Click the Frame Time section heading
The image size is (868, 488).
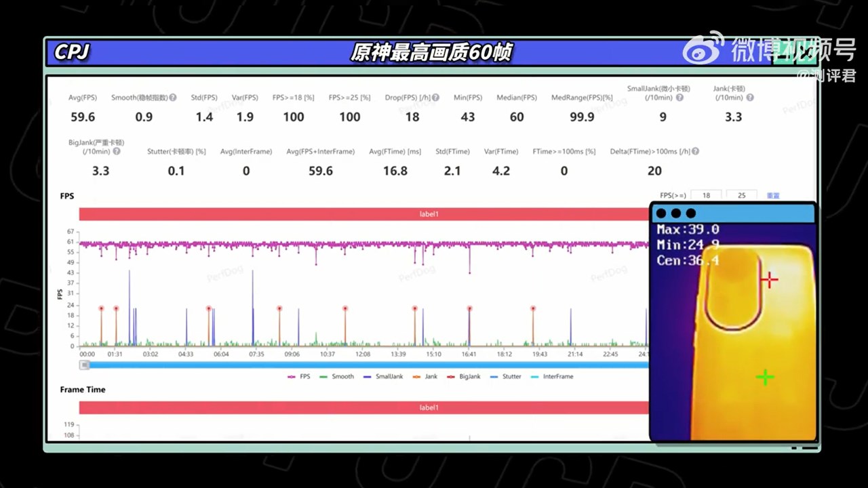point(83,390)
